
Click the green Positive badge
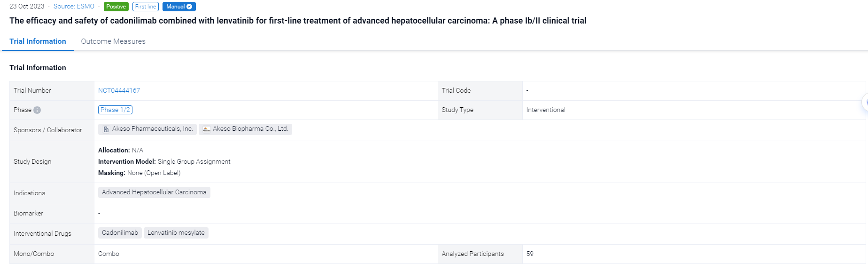pos(116,7)
